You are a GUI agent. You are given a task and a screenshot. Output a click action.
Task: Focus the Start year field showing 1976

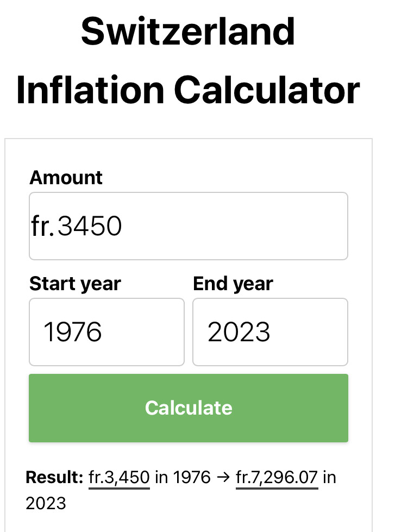click(x=106, y=331)
